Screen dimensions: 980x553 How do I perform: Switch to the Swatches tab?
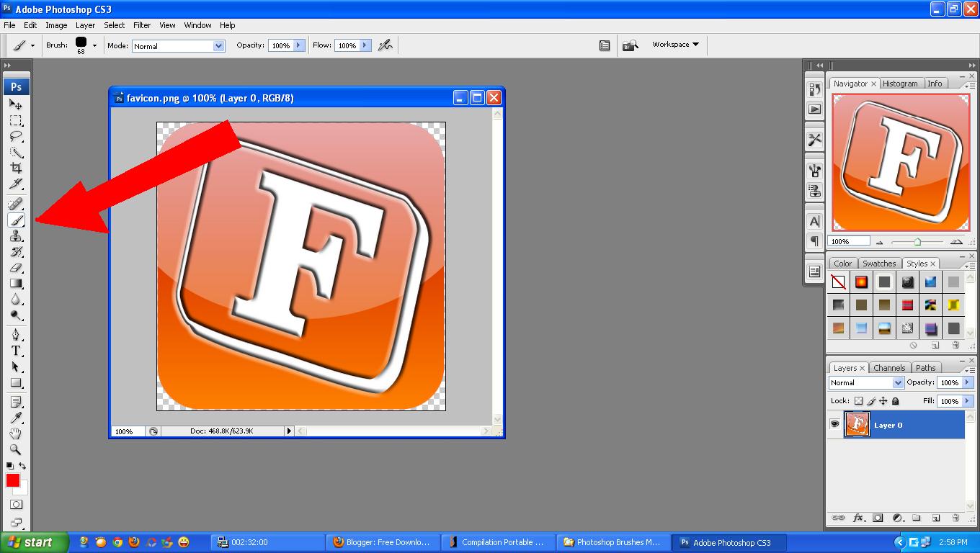879,264
